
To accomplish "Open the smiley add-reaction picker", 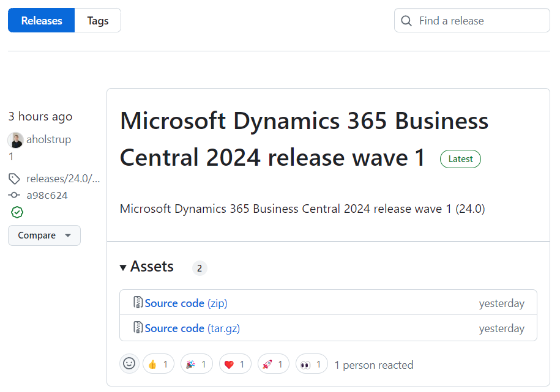I will pos(129,363).
